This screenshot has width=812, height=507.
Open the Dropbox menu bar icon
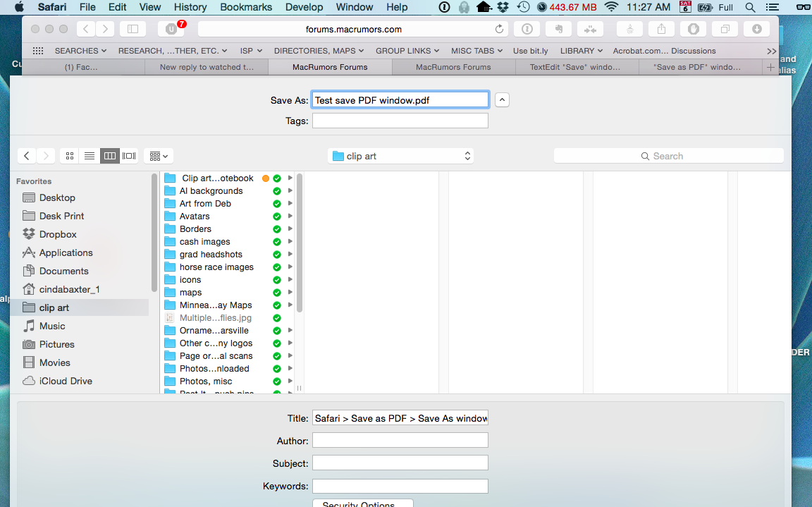coord(503,7)
